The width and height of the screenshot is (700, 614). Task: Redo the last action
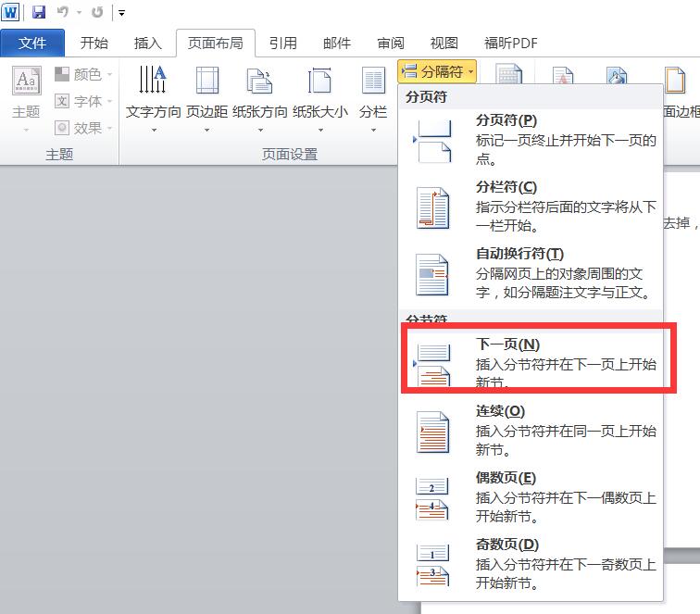coord(97,12)
